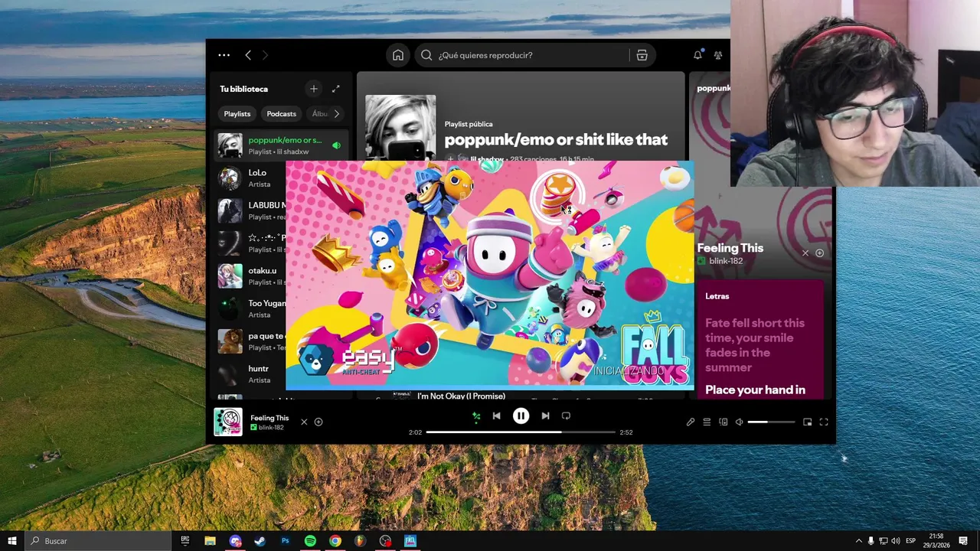The image size is (980, 551).
Task: Open the Spotify three-dots main menu
Action: pos(224,55)
